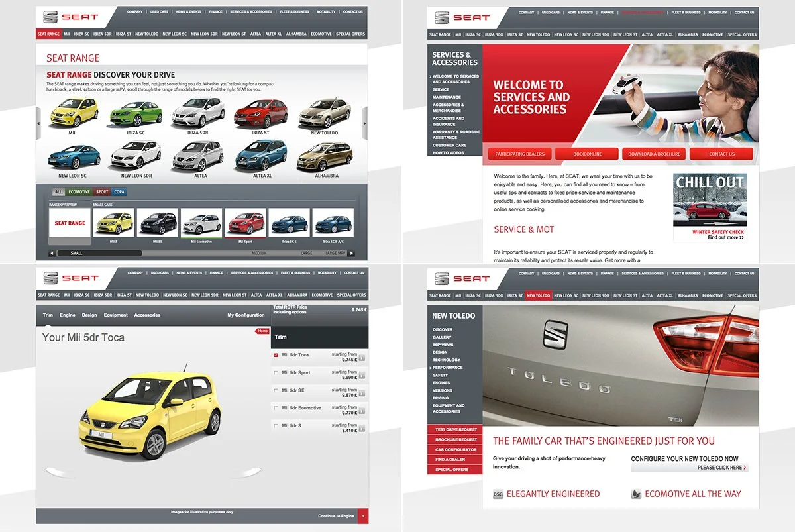Click the Brochure Request button

[x=455, y=440]
